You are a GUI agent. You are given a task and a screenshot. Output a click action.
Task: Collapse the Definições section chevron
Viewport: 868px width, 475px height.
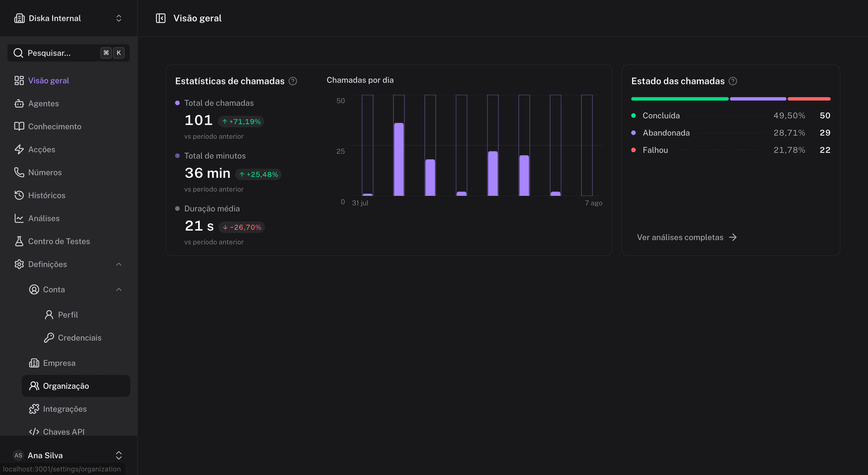119,264
